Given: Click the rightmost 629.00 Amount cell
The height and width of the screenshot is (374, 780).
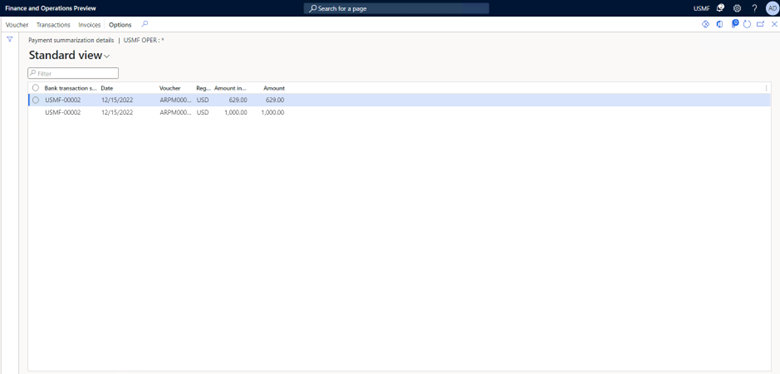Looking at the screenshot, I should pos(275,100).
